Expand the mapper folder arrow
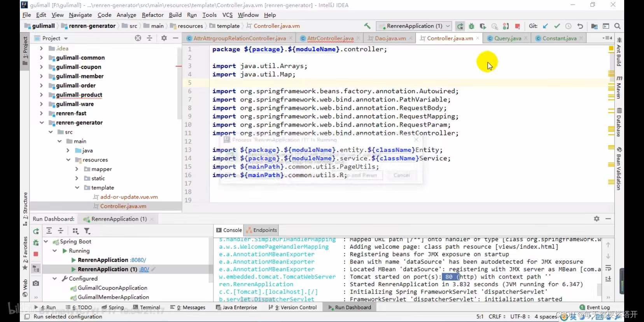This screenshot has width=644, height=322. click(77, 169)
